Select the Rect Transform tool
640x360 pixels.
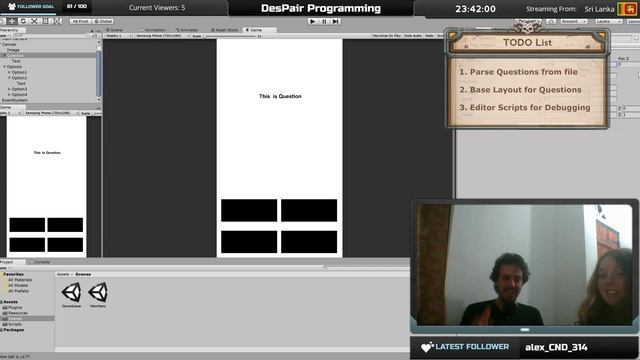45,21
